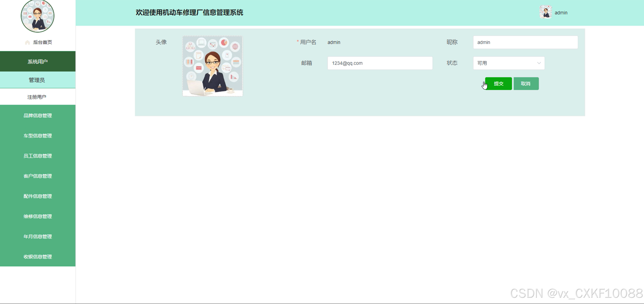Click the 昵称 input field
The image size is (644, 304).
pos(525,42)
